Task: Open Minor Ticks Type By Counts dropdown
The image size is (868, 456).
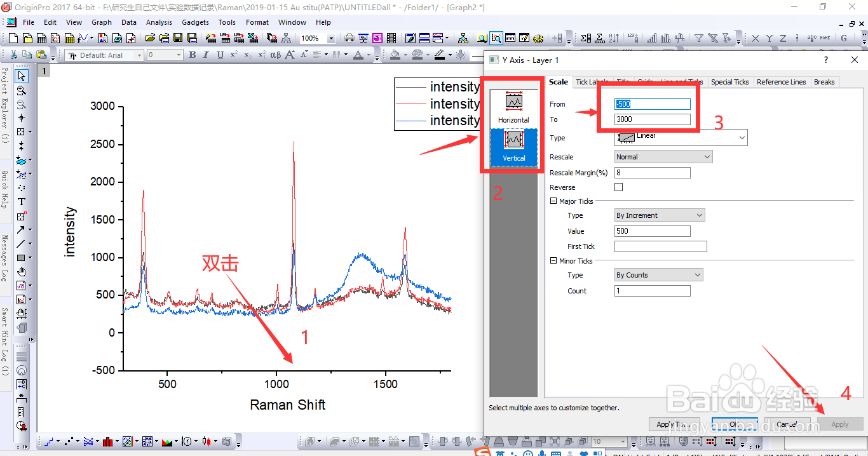Action: coord(658,275)
